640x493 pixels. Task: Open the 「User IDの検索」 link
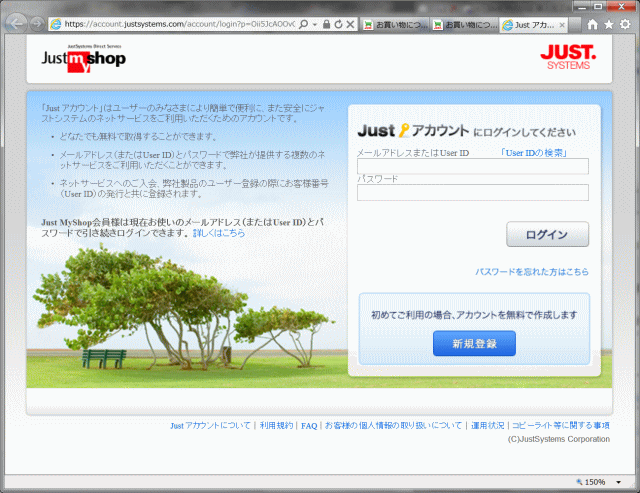[534, 153]
